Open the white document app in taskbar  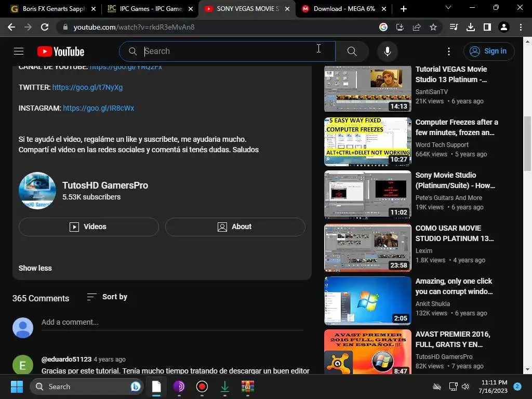pyautogui.click(x=156, y=387)
